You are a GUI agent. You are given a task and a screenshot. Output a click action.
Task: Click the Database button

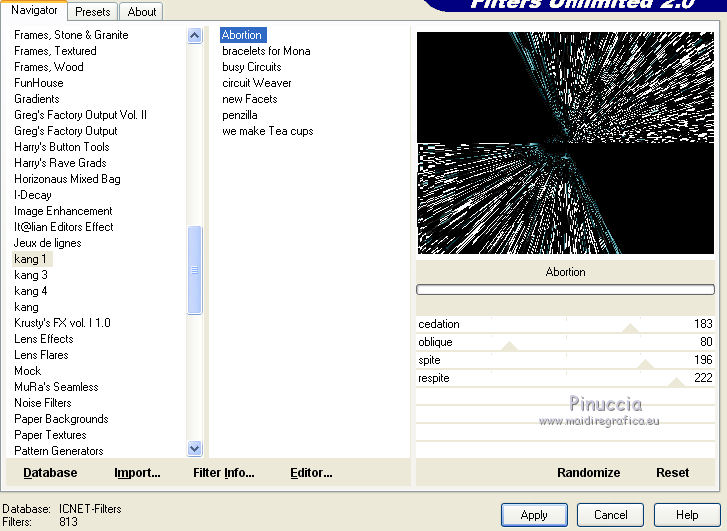click(x=50, y=473)
